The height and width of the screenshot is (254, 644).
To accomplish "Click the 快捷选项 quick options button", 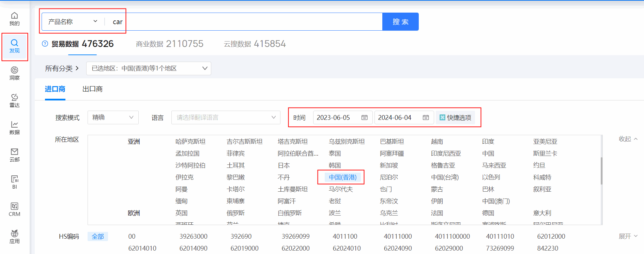I will click(x=455, y=117).
